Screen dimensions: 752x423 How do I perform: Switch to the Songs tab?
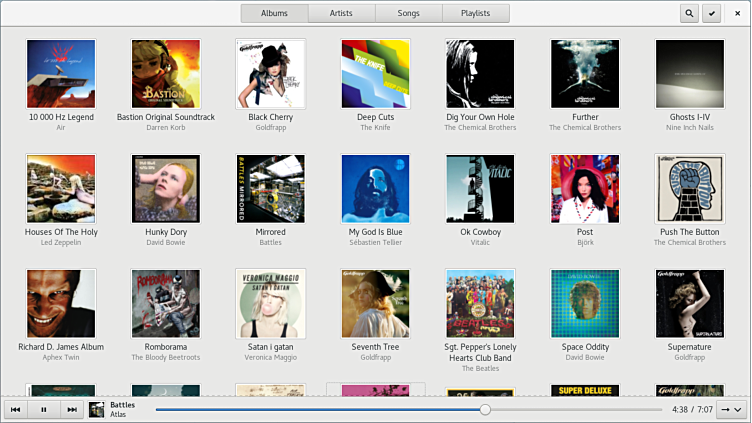point(409,14)
